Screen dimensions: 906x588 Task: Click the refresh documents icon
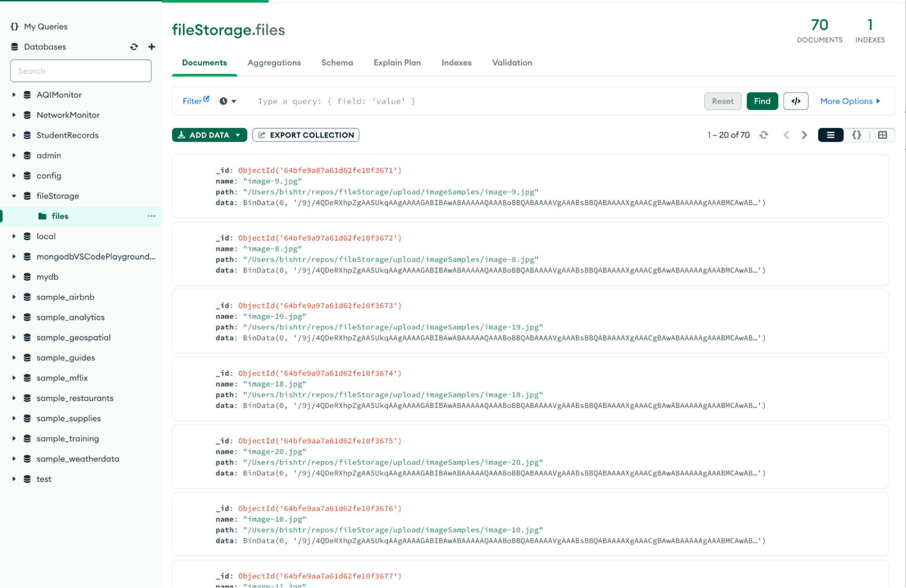point(763,135)
